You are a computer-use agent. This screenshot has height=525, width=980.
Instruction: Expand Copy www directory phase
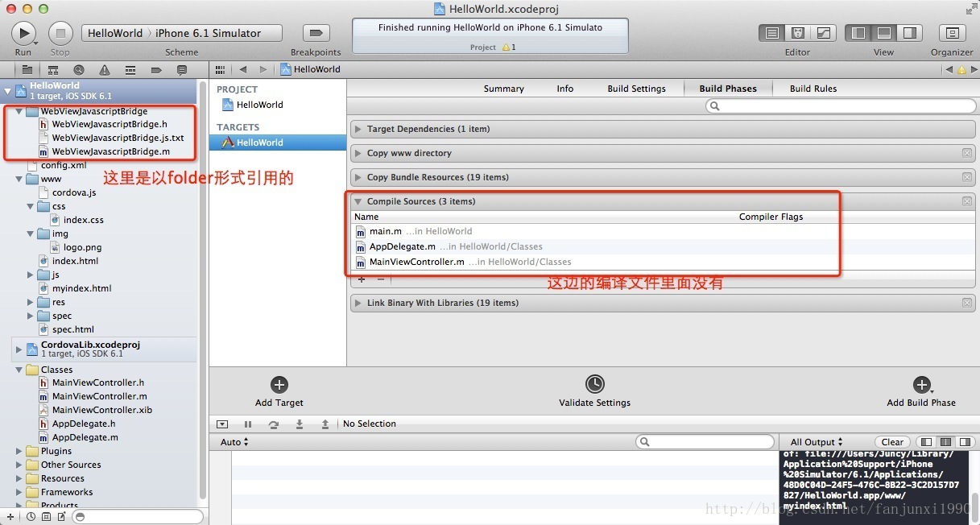[x=358, y=153]
